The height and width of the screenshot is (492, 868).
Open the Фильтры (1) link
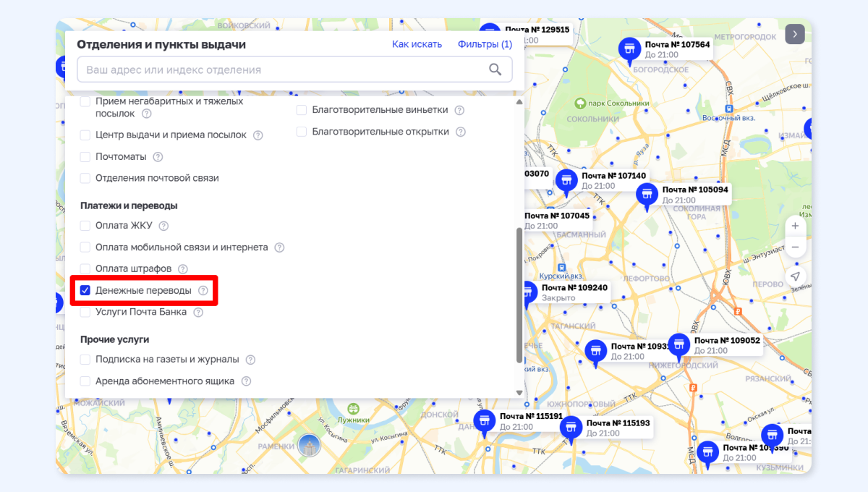click(485, 44)
